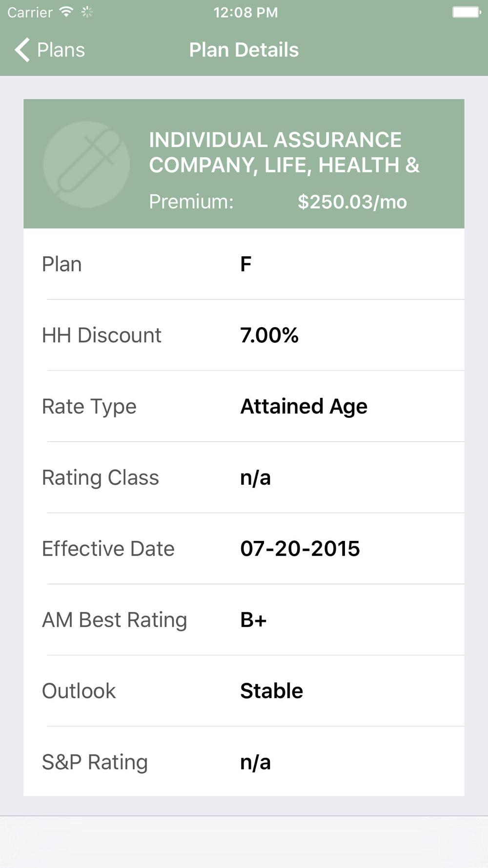This screenshot has height=868, width=488.
Task: Tap the Carrier label in status bar
Action: point(30,12)
